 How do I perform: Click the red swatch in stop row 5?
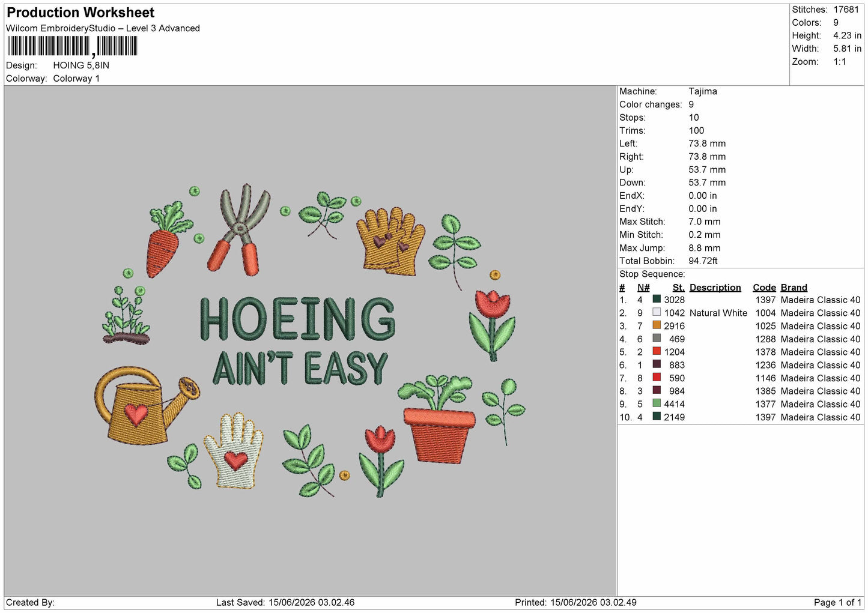pos(657,351)
